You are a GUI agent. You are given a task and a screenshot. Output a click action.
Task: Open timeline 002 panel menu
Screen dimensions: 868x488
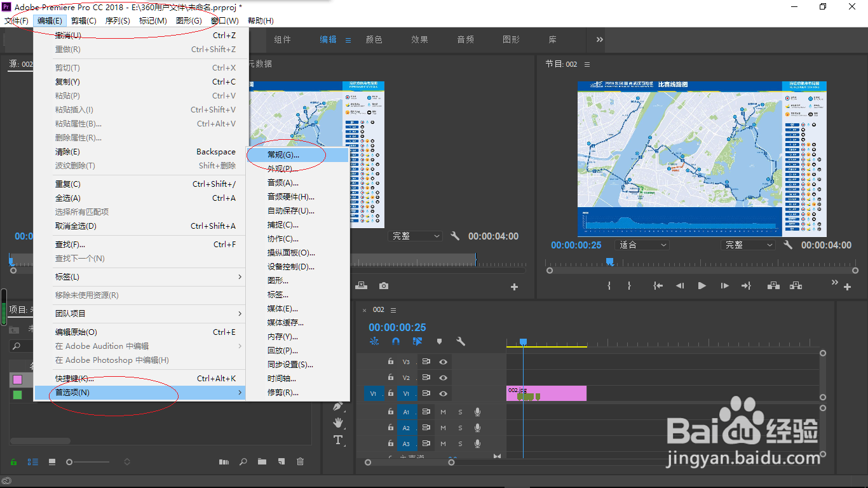click(393, 310)
